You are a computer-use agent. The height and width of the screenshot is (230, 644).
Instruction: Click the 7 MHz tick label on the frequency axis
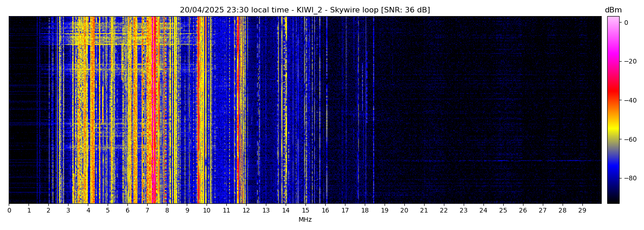tap(147, 211)
